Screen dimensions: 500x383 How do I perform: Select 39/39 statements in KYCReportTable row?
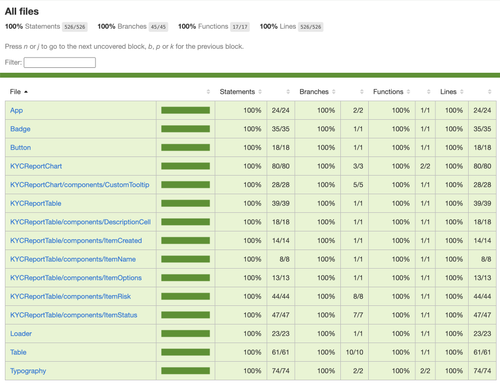[x=280, y=203]
